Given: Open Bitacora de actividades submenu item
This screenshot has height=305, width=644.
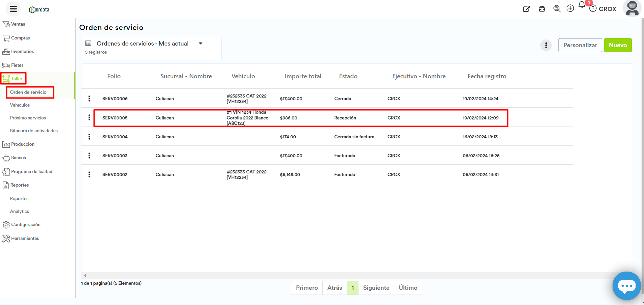Looking at the screenshot, I should pyautogui.click(x=34, y=131).
